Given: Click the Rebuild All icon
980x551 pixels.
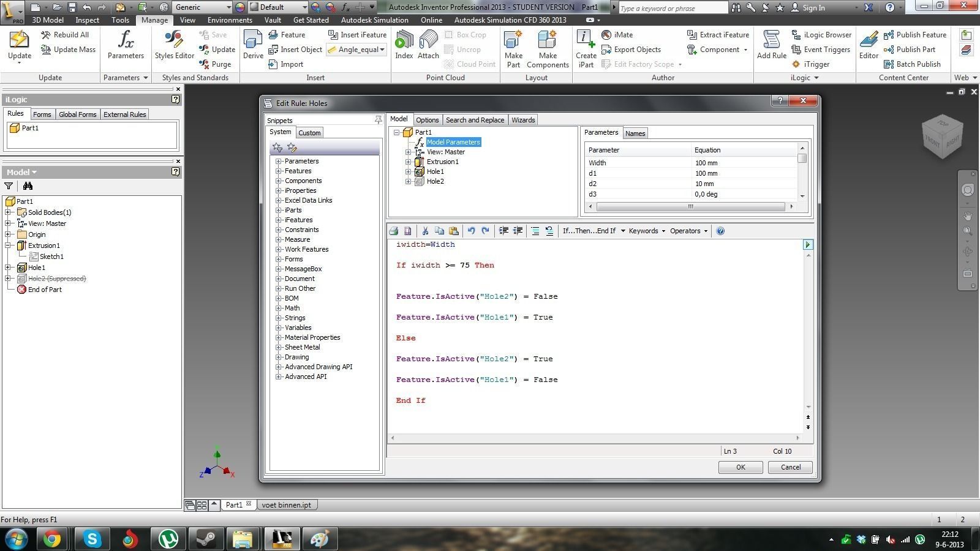Looking at the screenshot, I should pyautogui.click(x=45, y=35).
